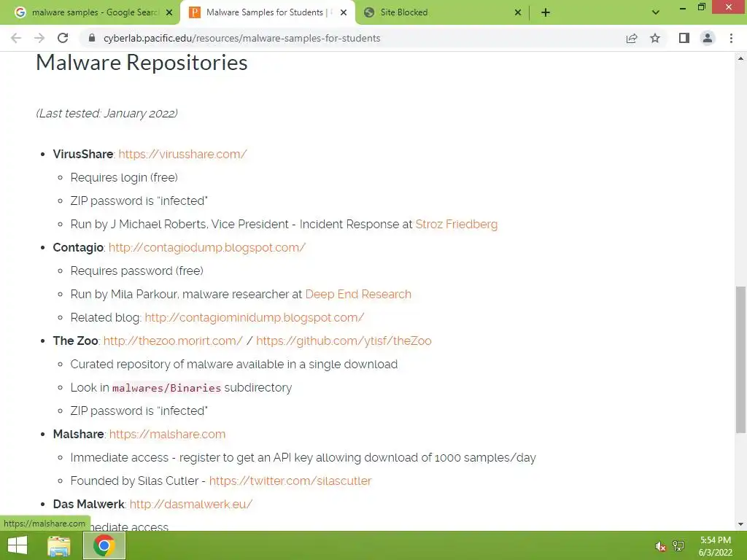Image resolution: width=747 pixels, height=560 pixels.
Task: Open the side panel icon
Action: tap(684, 38)
